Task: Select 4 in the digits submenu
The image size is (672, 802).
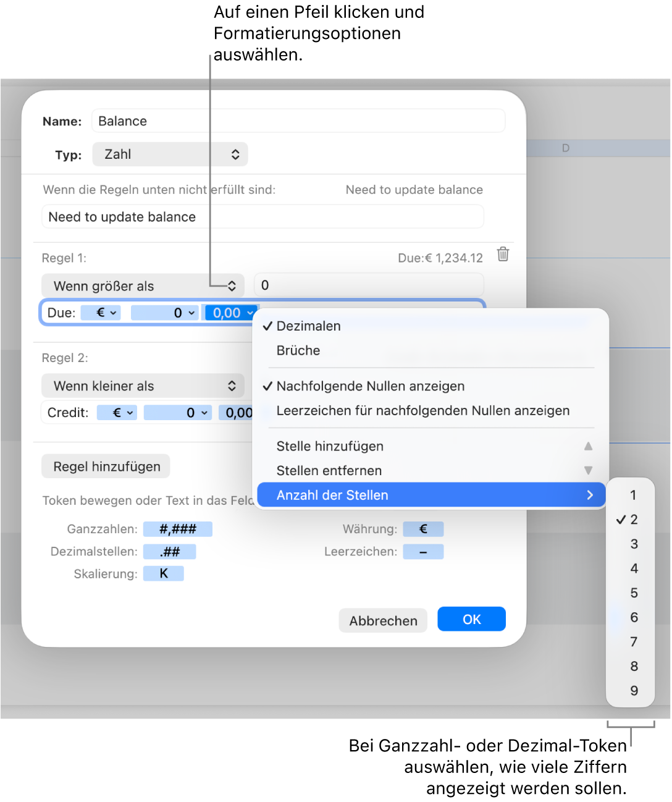Action: (x=631, y=568)
